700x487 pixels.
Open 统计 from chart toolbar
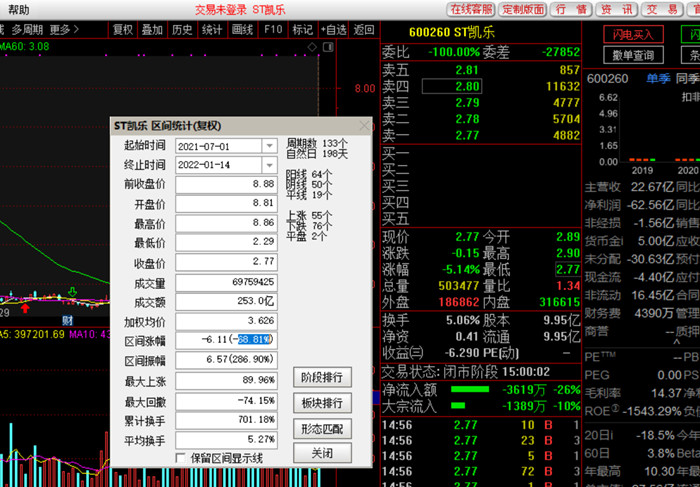(212, 30)
